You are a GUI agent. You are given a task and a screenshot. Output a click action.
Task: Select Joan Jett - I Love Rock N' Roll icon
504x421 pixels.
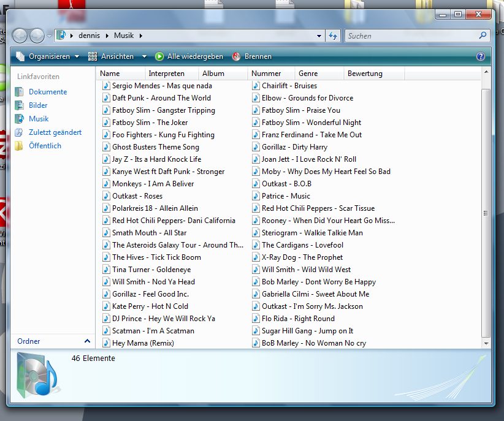256,159
